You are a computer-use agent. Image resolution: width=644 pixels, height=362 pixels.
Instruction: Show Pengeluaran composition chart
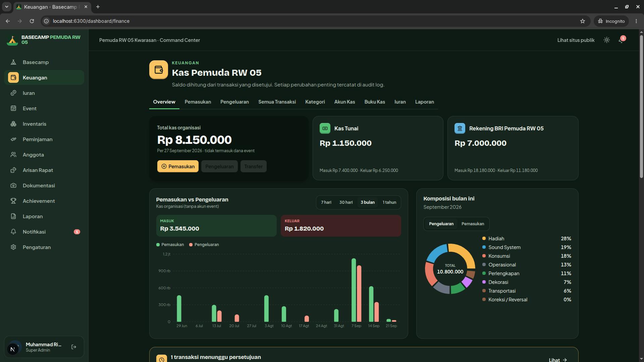point(441,224)
